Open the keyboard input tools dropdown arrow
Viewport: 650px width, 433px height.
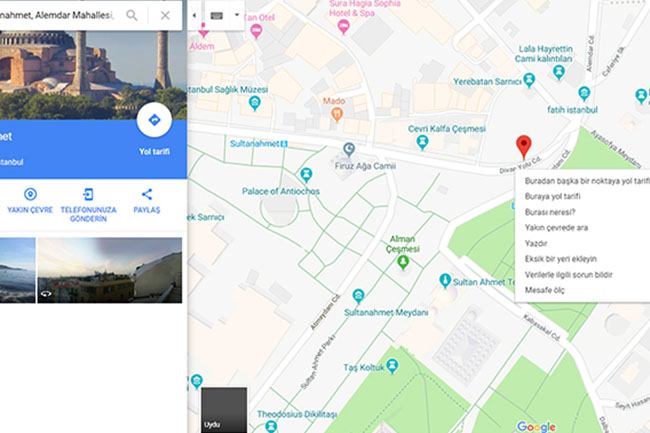click(237, 15)
